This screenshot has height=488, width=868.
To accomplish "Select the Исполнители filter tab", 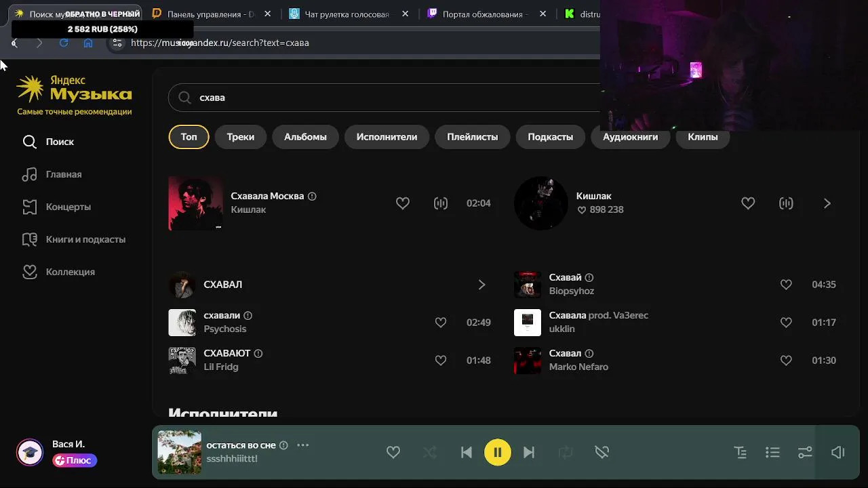I will pos(387,137).
